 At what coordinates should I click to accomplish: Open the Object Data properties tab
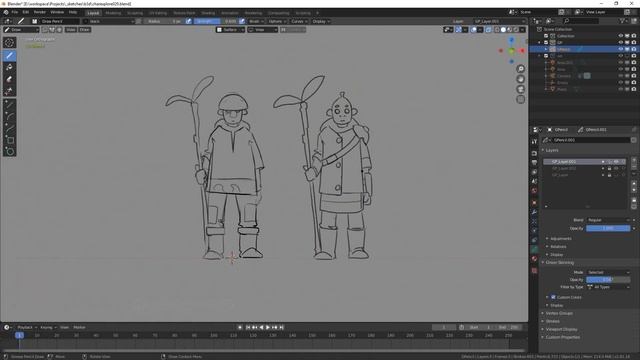[534, 249]
